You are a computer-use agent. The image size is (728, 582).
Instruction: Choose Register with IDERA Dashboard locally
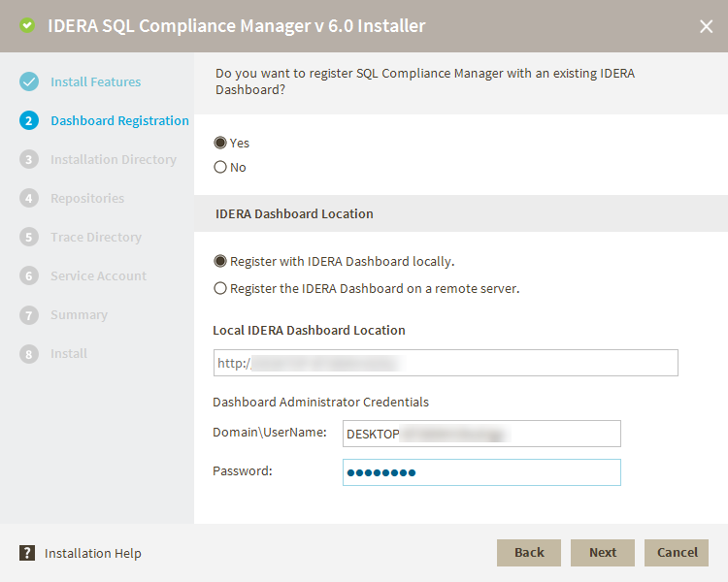[x=220, y=261]
